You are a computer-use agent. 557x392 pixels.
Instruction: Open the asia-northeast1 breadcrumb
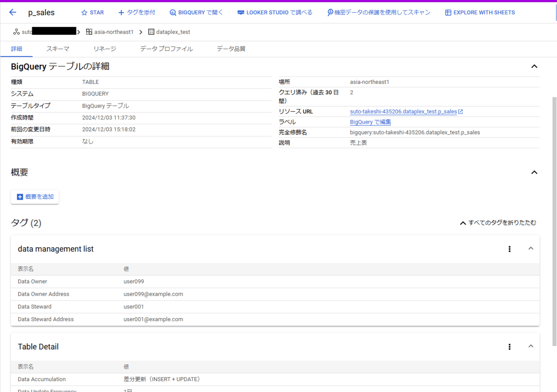[109, 32]
